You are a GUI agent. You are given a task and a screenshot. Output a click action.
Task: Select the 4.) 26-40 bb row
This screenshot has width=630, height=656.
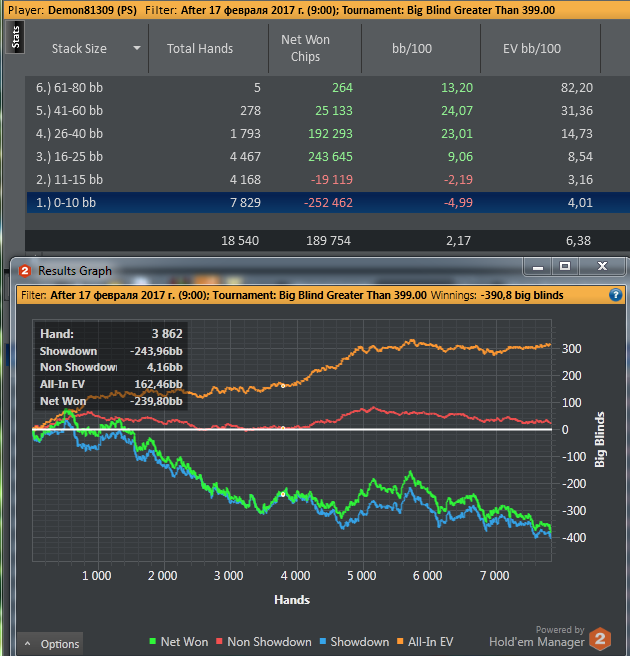coord(328,133)
